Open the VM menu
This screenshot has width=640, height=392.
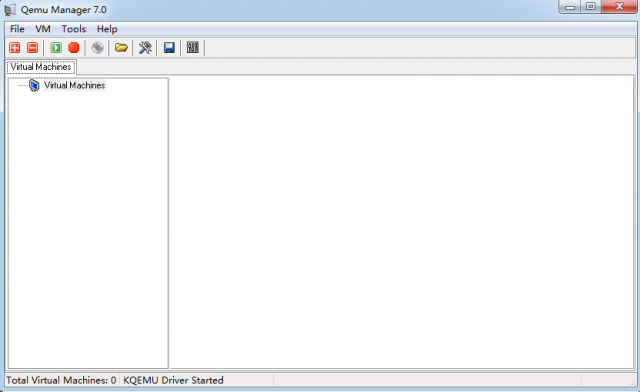click(43, 29)
